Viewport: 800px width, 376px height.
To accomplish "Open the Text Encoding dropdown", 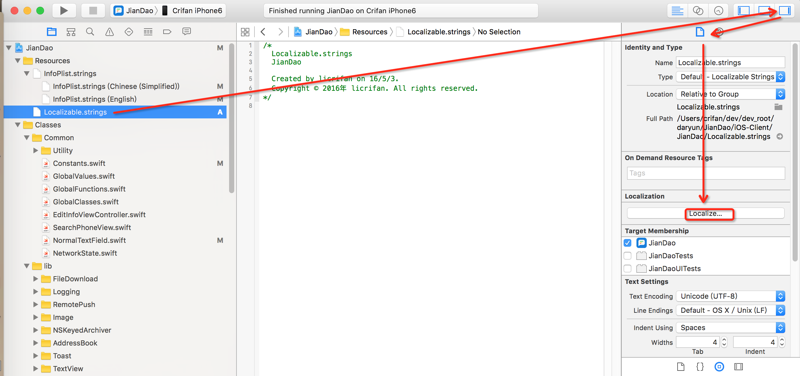I will point(730,296).
